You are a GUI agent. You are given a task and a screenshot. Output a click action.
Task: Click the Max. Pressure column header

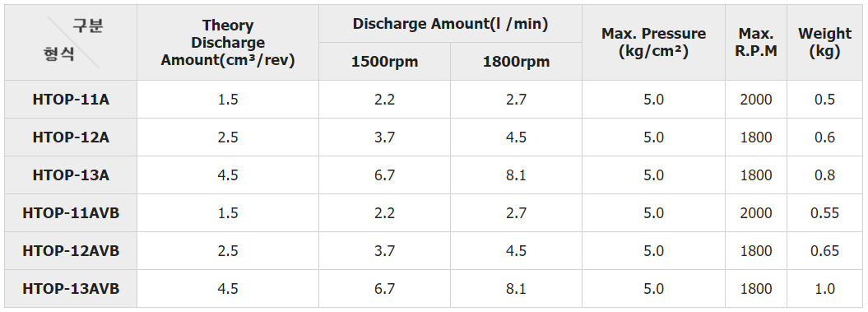[654, 43]
